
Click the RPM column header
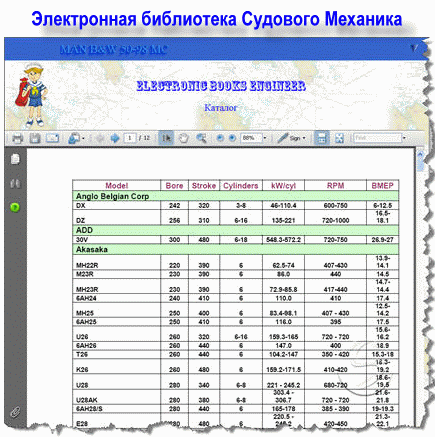[x=335, y=186]
